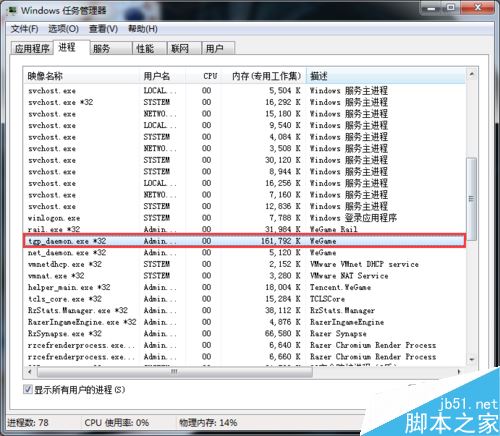The width and height of the screenshot is (500, 436).
Task: Sort by 映像名称 column header
Action: coord(81,76)
